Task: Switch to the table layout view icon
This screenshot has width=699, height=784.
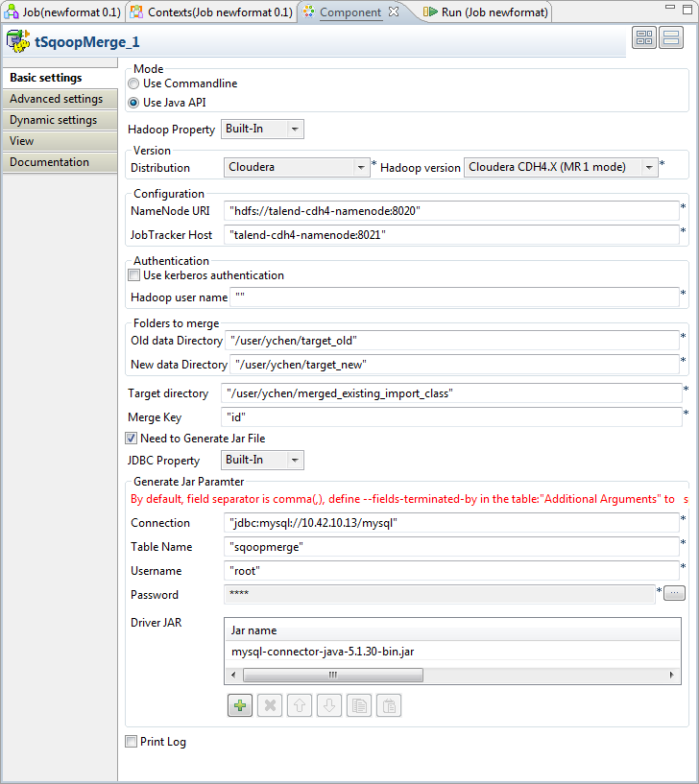Action: 644,37
